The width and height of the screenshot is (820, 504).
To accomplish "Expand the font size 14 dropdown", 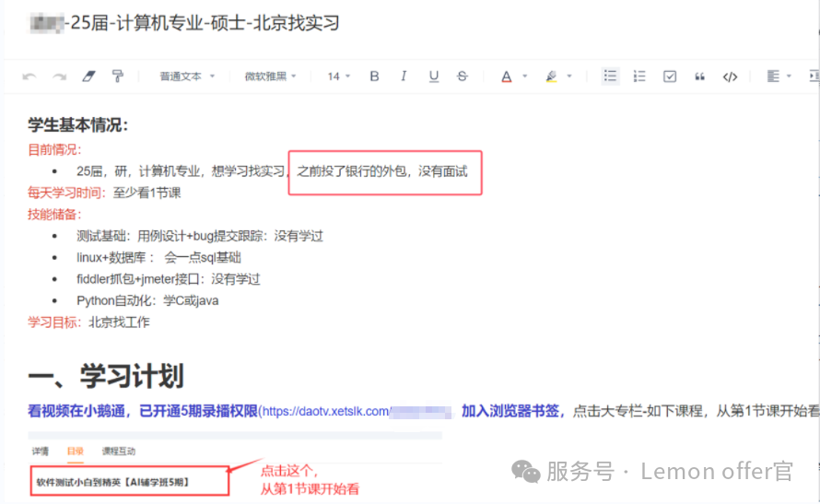I will (338, 76).
